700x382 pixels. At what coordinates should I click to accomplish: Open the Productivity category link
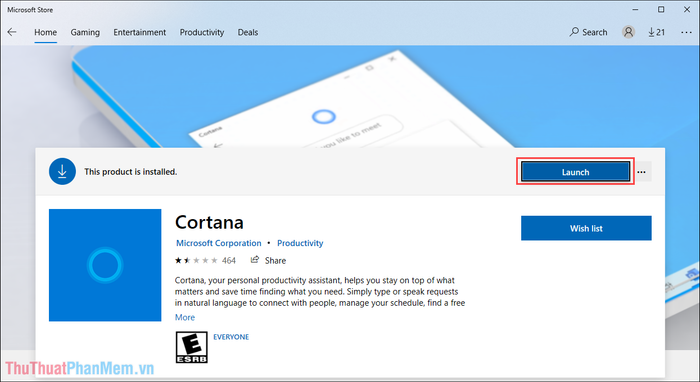pos(300,243)
